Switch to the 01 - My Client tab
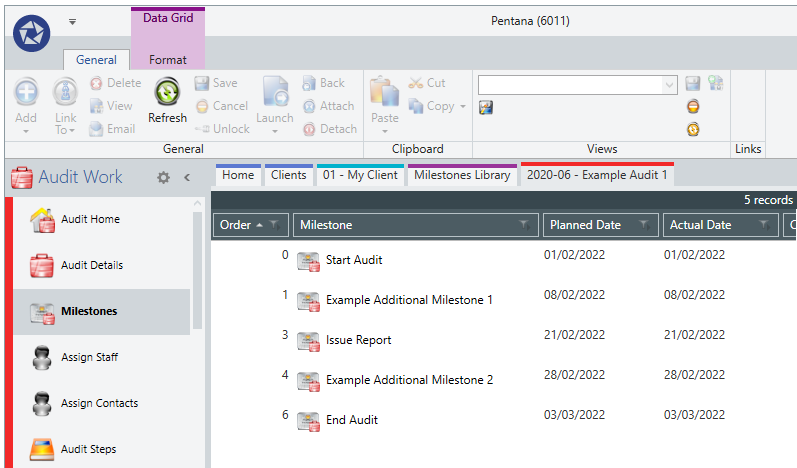This screenshot has width=797, height=468. coord(360,175)
